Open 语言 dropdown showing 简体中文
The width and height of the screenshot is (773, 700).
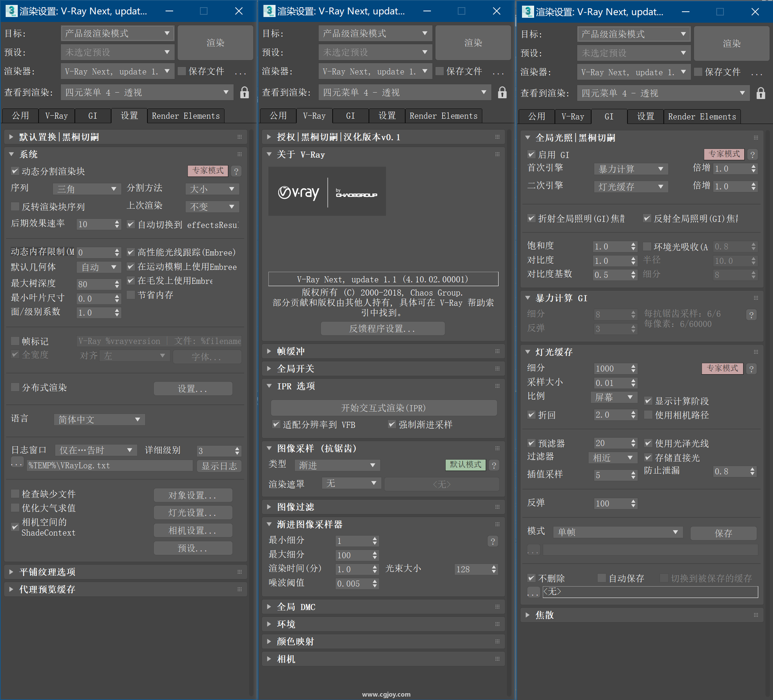(x=99, y=420)
